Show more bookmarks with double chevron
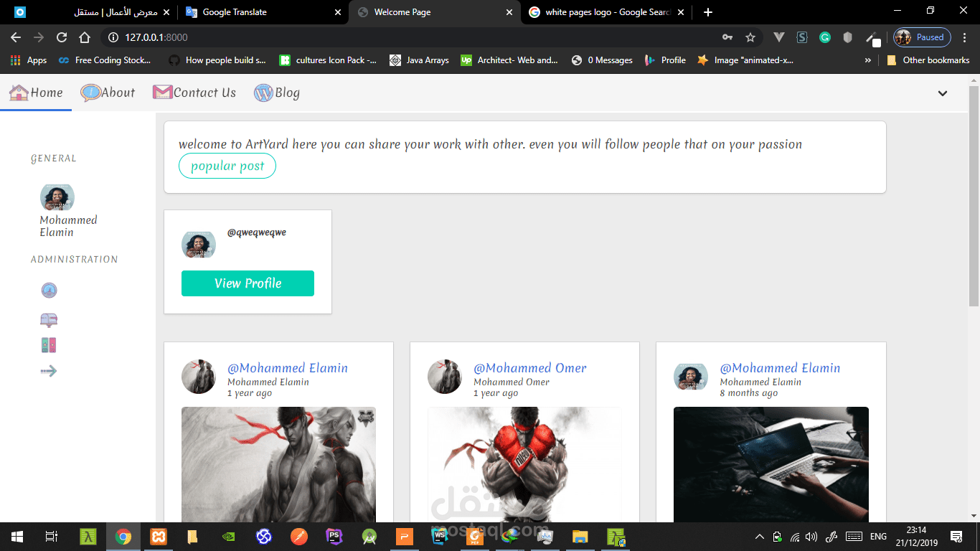 click(x=868, y=60)
